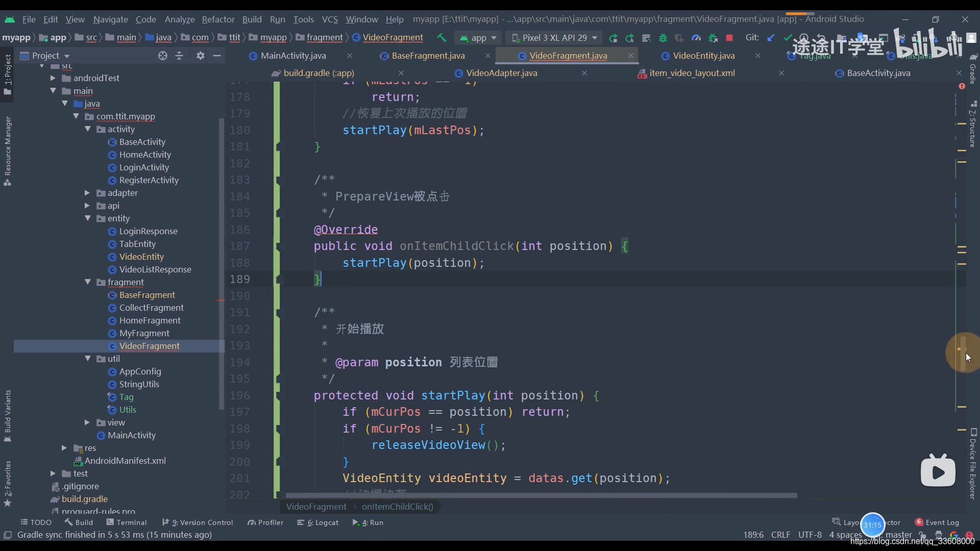Click the green Debug bug icon
Image resolution: width=980 pixels, height=551 pixels.
tap(663, 38)
